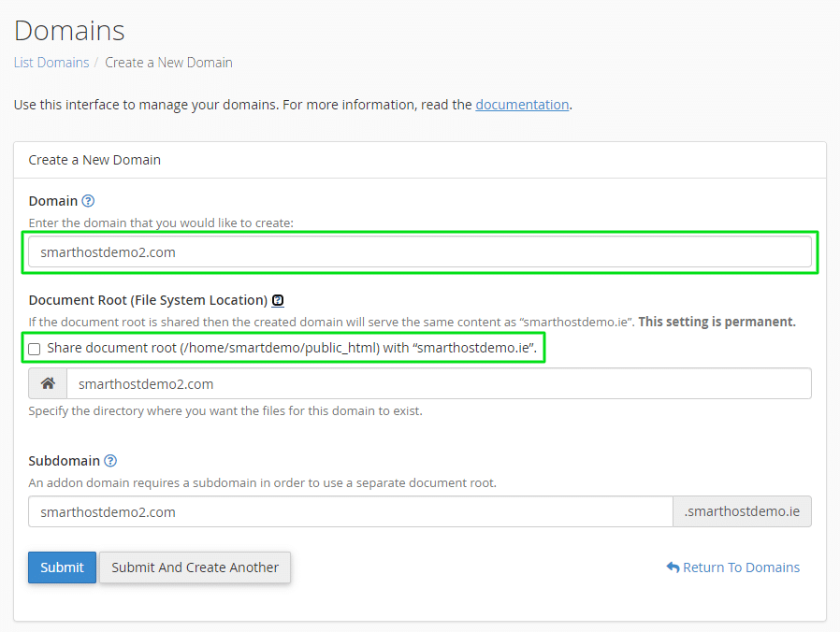Open the documentation link

[x=522, y=105]
